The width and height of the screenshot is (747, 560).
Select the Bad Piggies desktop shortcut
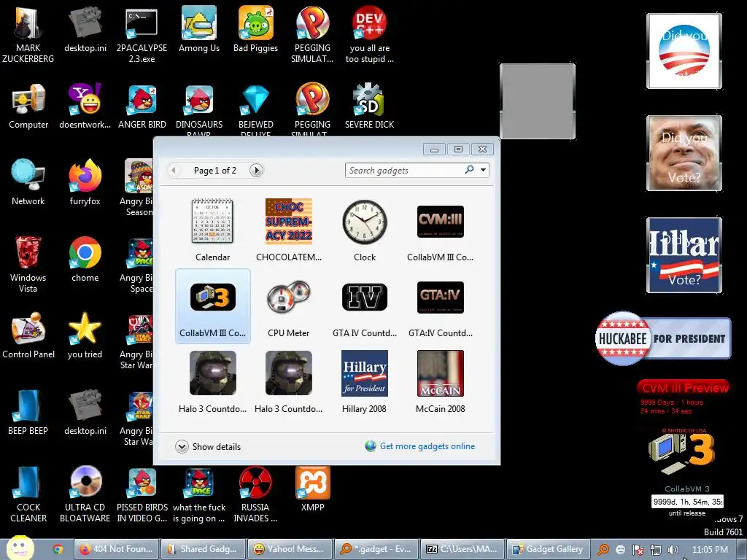pyautogui.click(x=256, y=29)
